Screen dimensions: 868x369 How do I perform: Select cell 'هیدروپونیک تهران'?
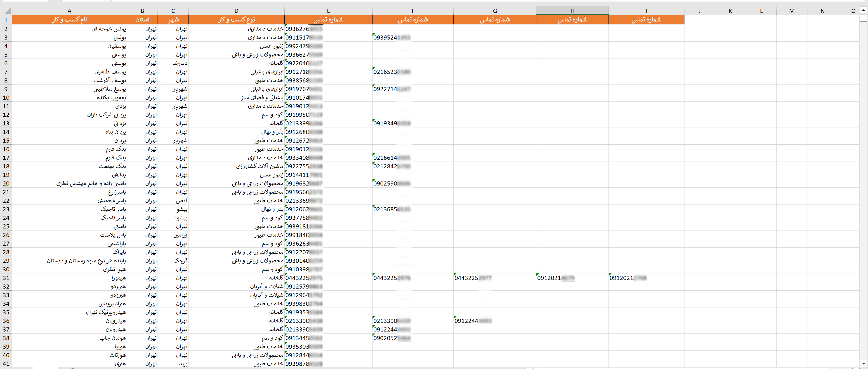tap(69, 312)
